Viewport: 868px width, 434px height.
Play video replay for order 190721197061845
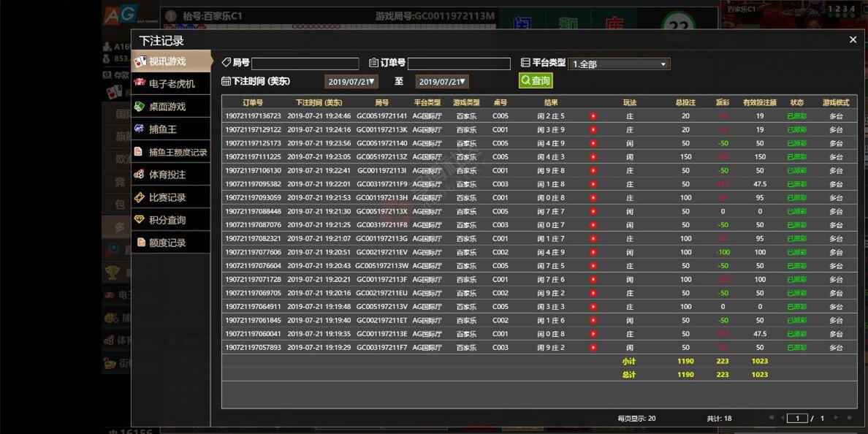click(593, 320)
